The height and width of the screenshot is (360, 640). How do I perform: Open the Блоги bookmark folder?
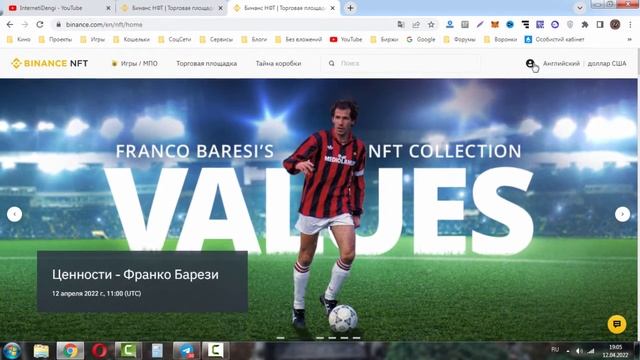tap(254, 40)
